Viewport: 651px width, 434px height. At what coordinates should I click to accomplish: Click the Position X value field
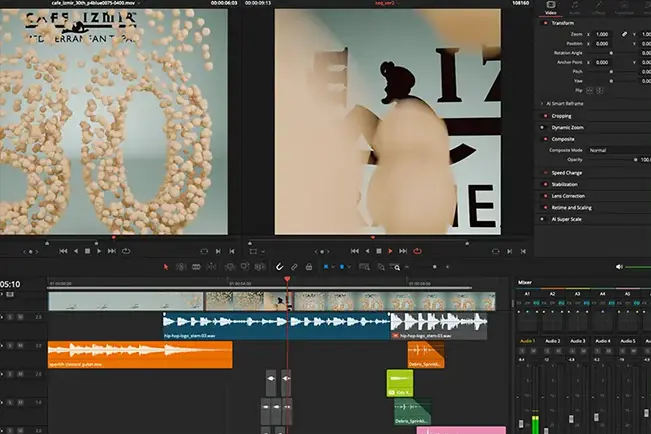click(602, 44)
